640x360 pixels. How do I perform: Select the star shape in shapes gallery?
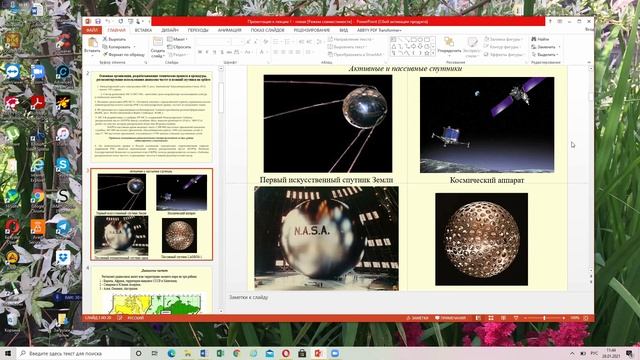[427, 53]
